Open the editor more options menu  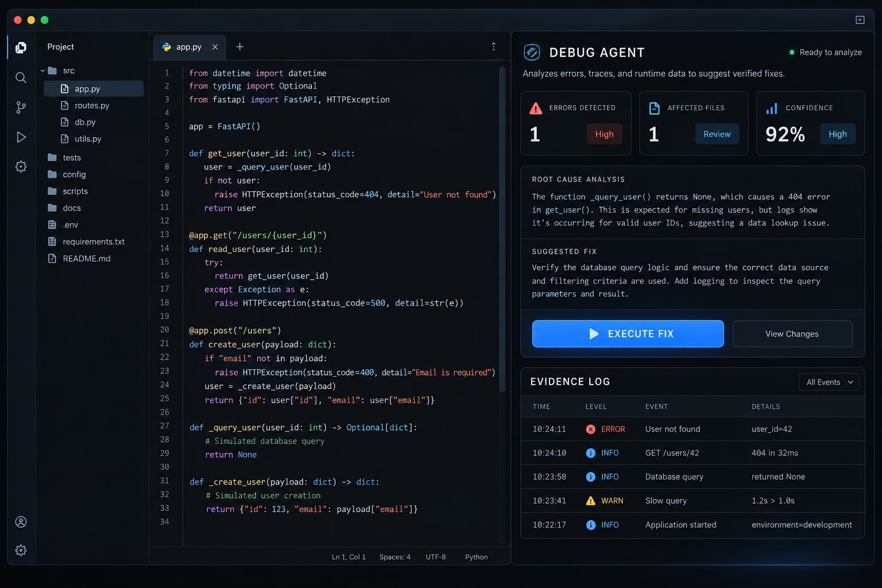pyautogui.click(x=493, y=47)
